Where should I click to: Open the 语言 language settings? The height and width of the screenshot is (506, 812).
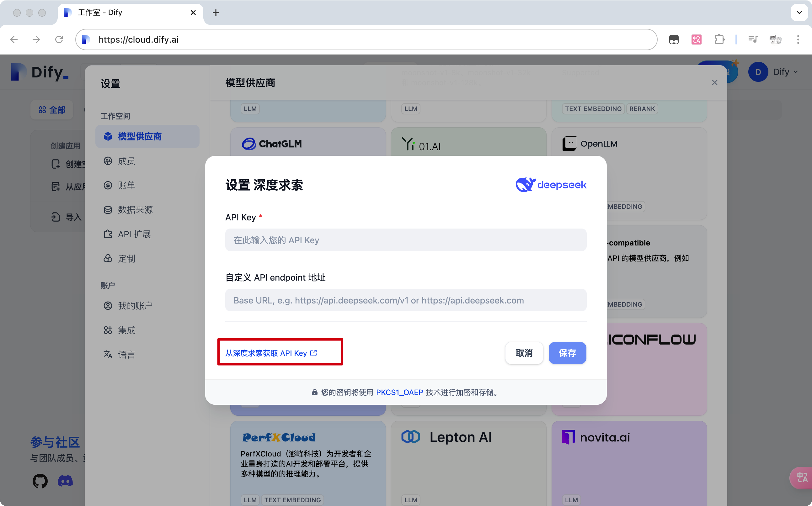point(126,354)
